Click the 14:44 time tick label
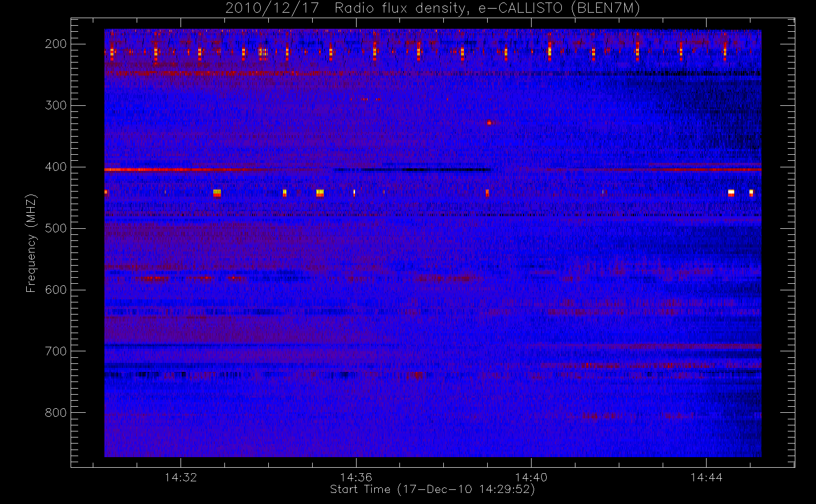The width and height of the screenshot is (816, 504). 706,477
